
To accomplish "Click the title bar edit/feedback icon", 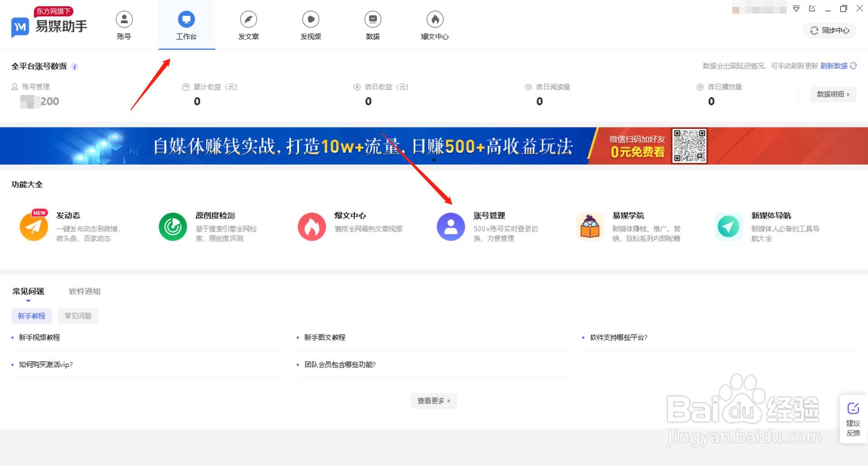I will click(812, 9).
